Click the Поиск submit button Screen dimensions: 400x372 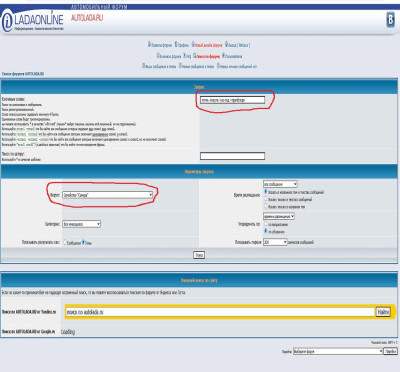click(199, 255)
